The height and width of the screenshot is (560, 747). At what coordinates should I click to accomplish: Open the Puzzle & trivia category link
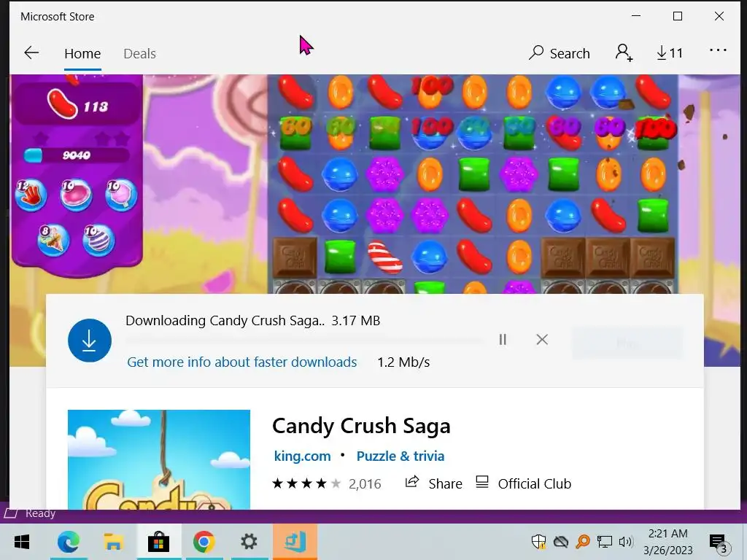coord(400,456)
